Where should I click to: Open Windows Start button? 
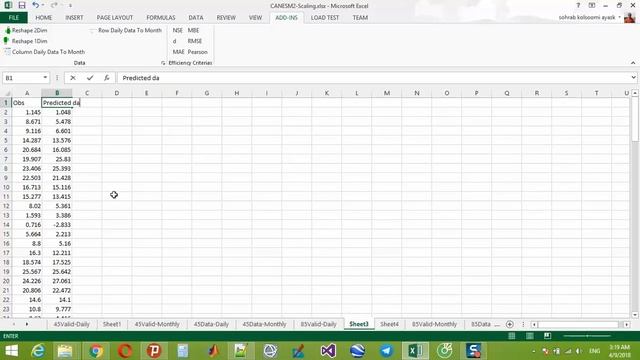[x=11, y=351]
